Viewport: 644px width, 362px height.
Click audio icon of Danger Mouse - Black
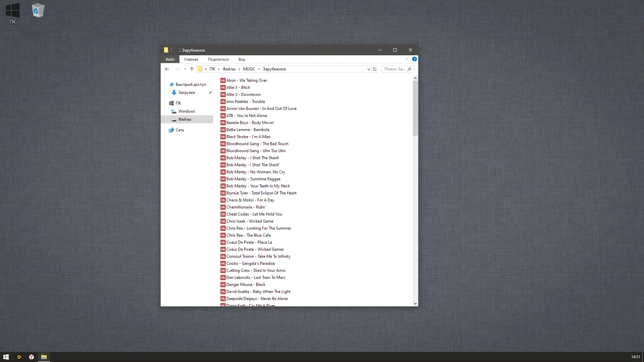(223, 285)
